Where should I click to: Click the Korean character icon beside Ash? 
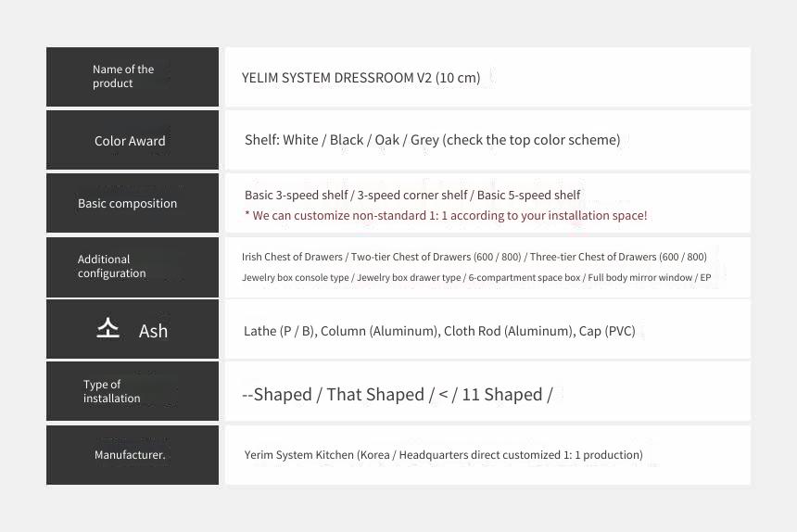(108, 328)
